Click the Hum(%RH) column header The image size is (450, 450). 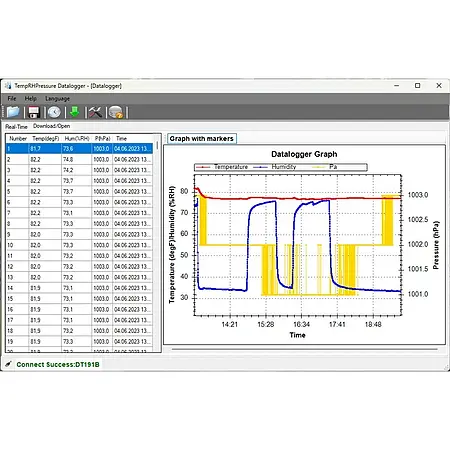tap(77, 138)
